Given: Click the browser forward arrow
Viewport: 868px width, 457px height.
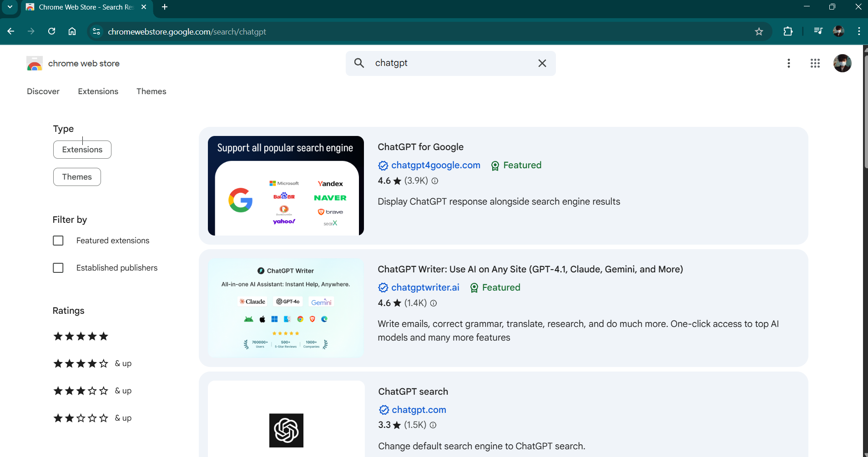Looking at the screenshot, I should (x=31, y=31).
